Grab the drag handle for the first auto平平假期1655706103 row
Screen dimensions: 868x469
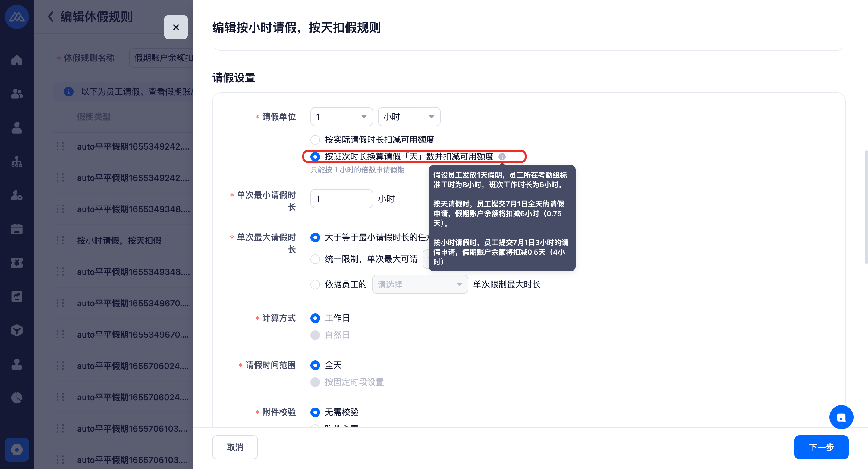pyautogui.click(x=60, y=428)
